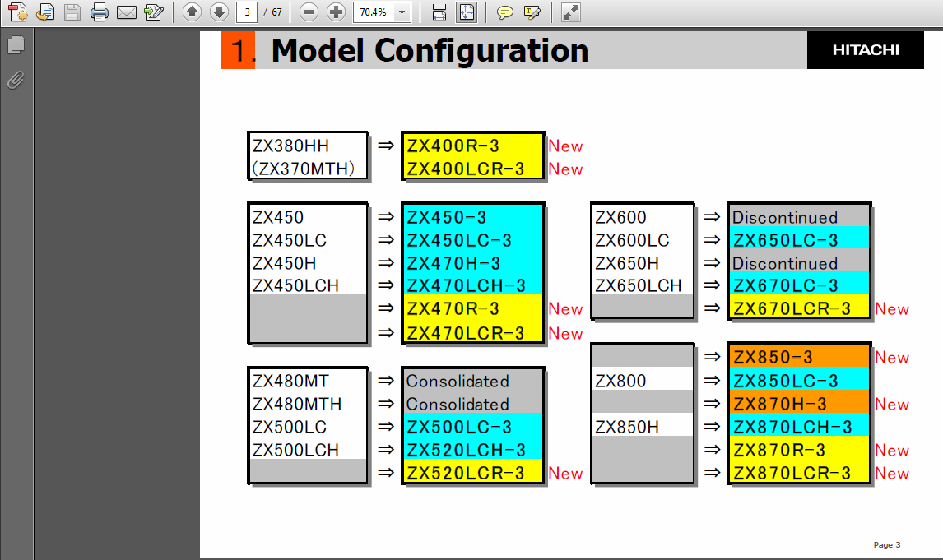The height and width of the screenshot is (560, 943).
Task: Click the Highlight text tool icon
Action: point(532,12)
